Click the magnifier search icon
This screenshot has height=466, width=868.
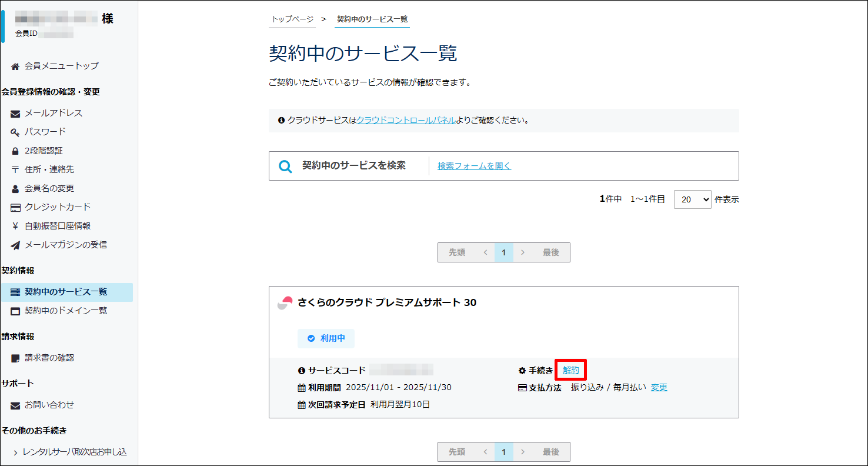point(285,167)
